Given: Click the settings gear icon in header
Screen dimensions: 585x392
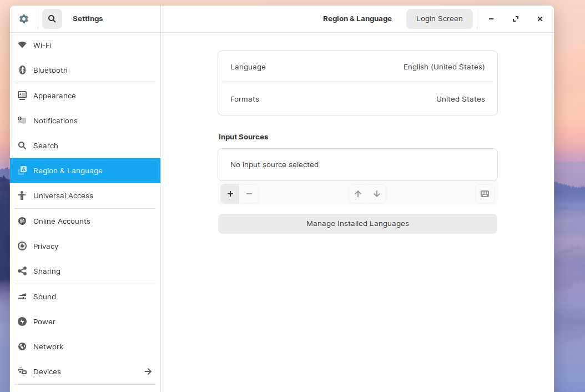Looking at the screenshot, I should pyautogui.click(x=23, y=19).
